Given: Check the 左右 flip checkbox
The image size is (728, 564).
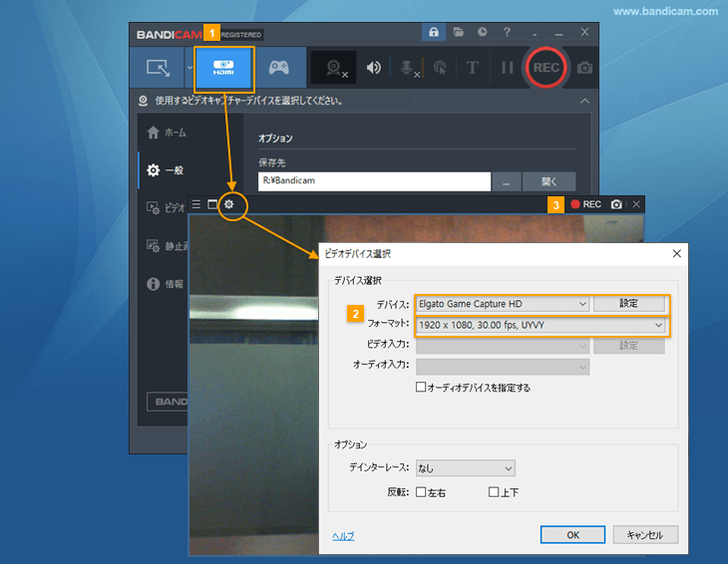Looking at the screenshot, I should (x=421, y=491).
